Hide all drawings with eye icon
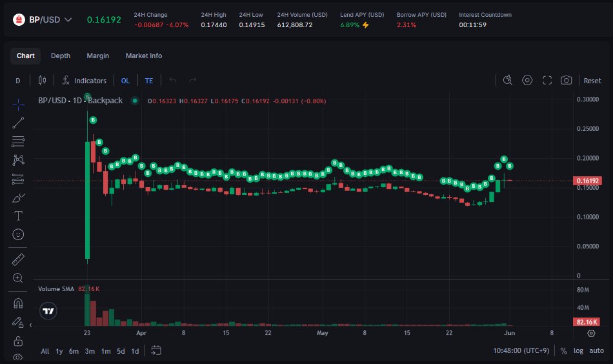Viewport: 613px width, 364px height. tap(18, 357)
